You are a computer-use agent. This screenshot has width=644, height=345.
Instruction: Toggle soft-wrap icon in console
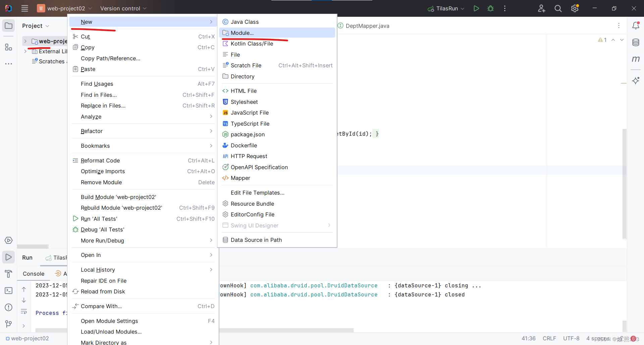pyautogui.click(x=24, y=312)
